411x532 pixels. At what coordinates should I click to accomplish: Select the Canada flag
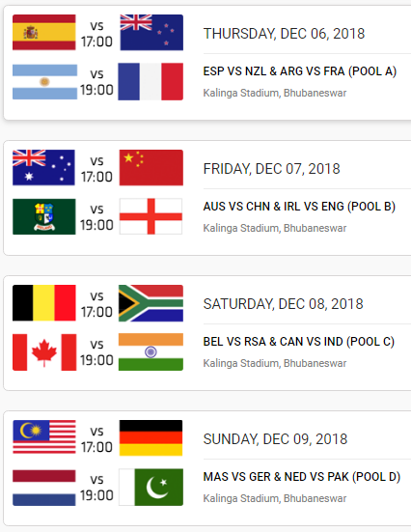point(44,352)
